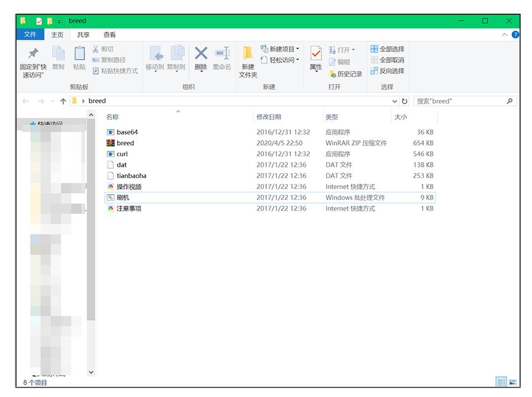The width and height of the screenshot is (532, 397).
Task: Switch to Details view icon
Action: (501, 382)
